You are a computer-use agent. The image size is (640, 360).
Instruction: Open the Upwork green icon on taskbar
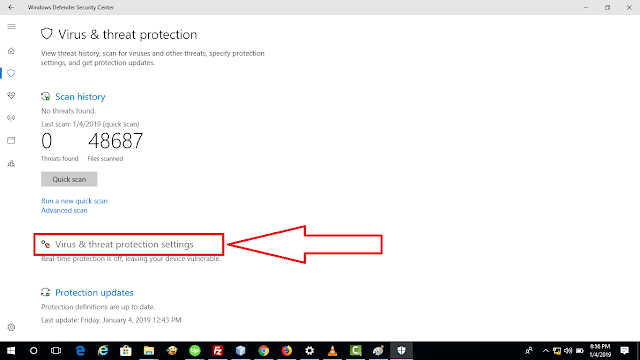pyautogui.click(x=195, y=351)
